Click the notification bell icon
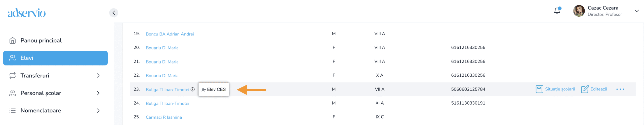The image size is (644, 125). (x=557, y=11)
